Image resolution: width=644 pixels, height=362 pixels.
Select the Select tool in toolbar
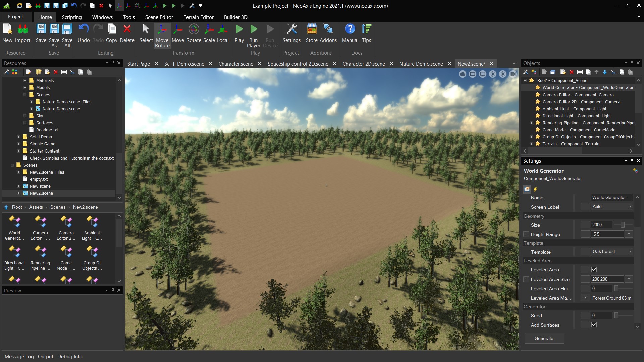146,33
